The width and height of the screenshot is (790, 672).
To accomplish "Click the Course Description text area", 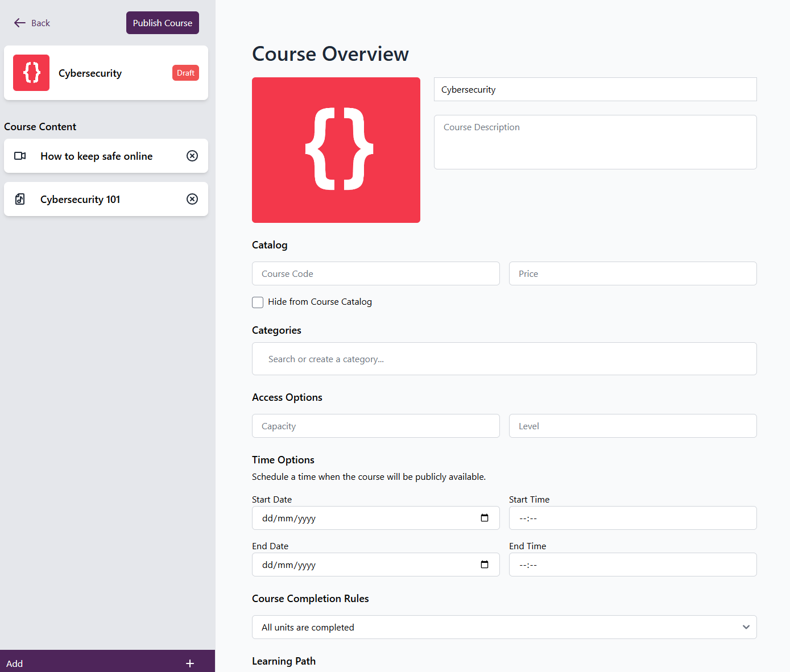I will coord(595,142).
